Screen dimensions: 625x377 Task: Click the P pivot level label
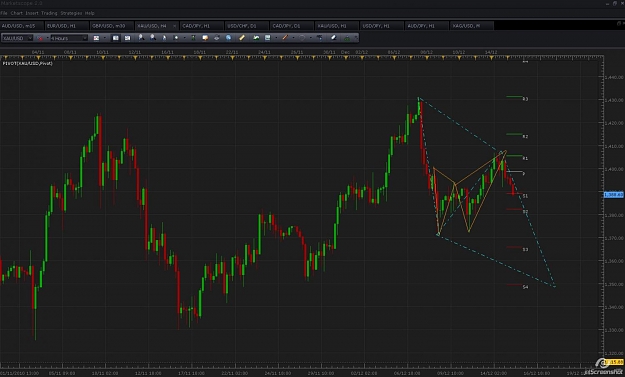coord(524,173)
